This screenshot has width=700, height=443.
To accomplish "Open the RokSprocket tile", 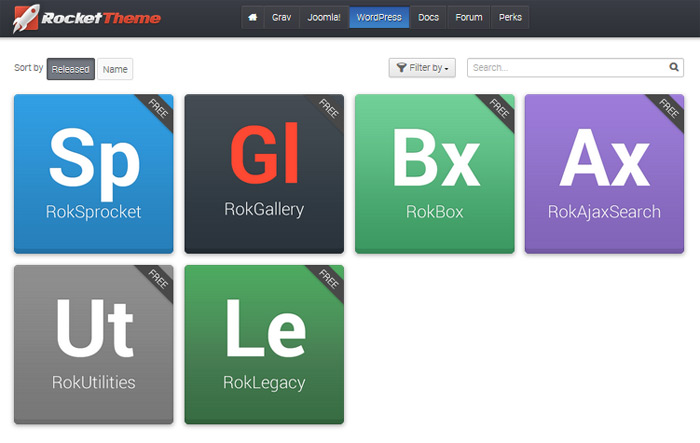I will [94, 174].
